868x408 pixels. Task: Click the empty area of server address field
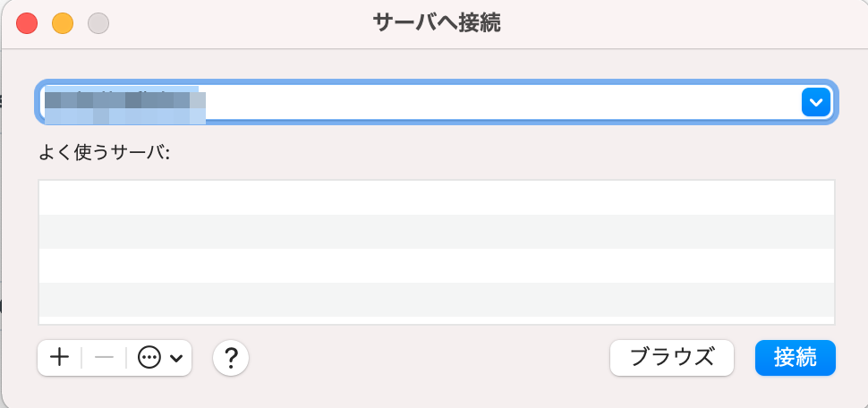pyautogui.click(x=501, y=102)
